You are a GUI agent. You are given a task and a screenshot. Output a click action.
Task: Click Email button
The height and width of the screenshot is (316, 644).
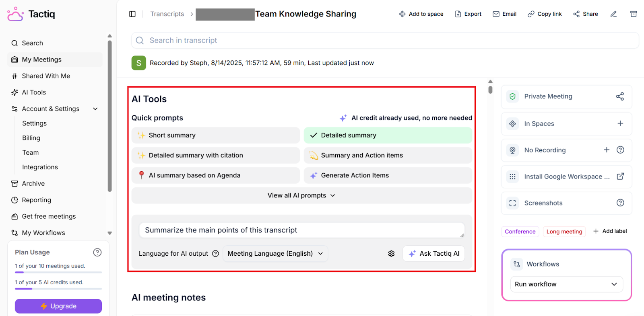click(504, 14)
